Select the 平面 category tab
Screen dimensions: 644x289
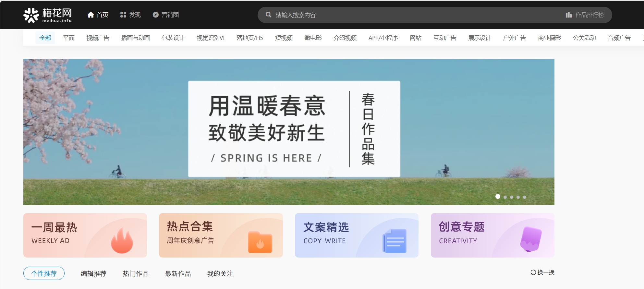click(69, 38)
